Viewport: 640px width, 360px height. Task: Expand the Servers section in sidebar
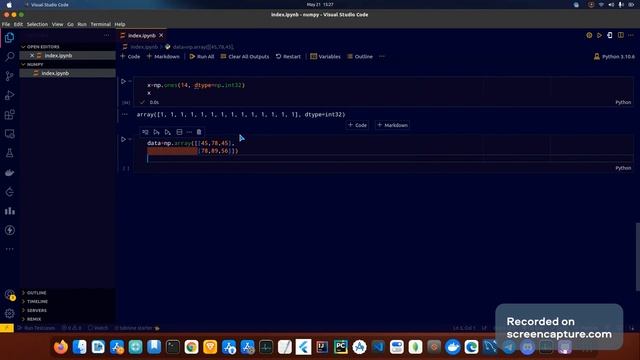(x=37, y=311)
